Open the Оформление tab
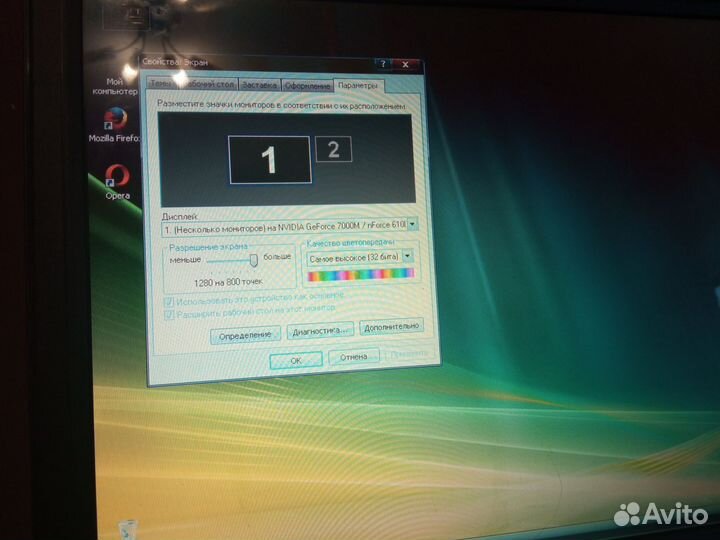The image size is (720, 540). [307, 86]
